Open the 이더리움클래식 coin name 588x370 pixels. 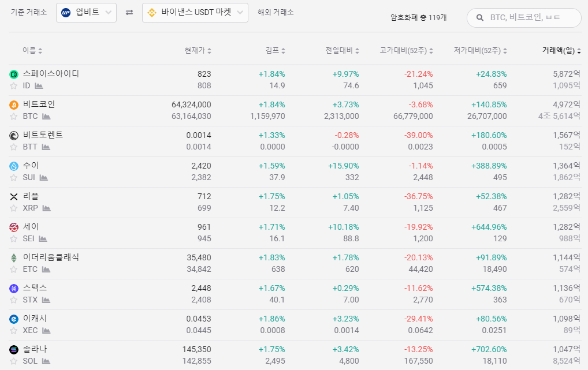51,257
